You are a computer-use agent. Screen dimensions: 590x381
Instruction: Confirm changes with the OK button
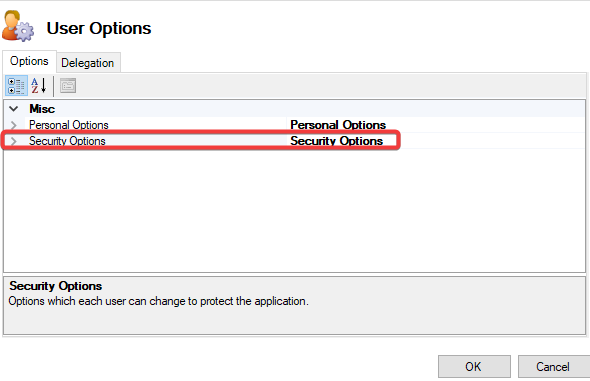click(x=474, y=366)
